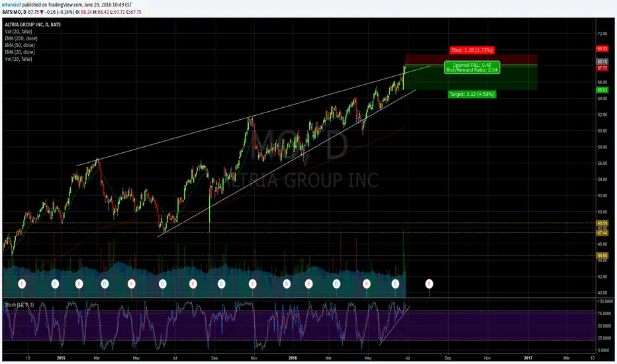Image resolution: width=617 pixels, height=364 pixels.
Task: Click the 2015 label on the time axis
Action: click(61, 357)
